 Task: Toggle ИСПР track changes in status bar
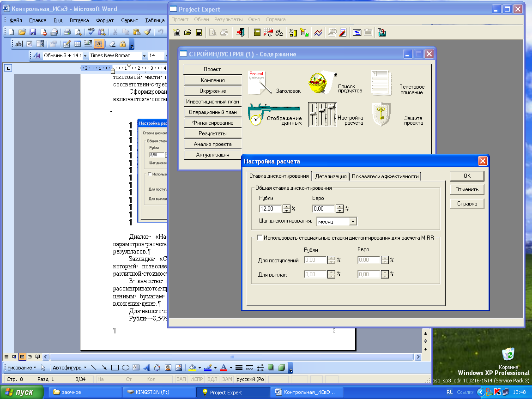(x=196, y=379)
